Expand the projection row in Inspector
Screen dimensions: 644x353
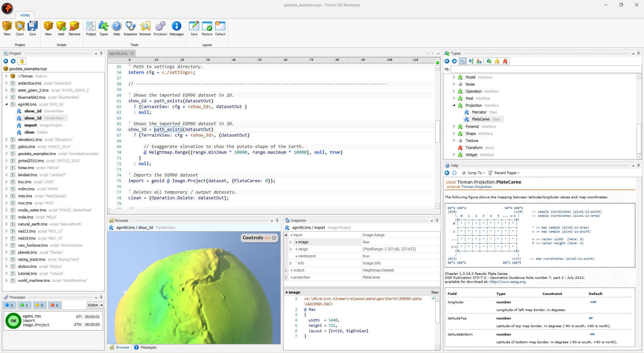click(286, 277)
